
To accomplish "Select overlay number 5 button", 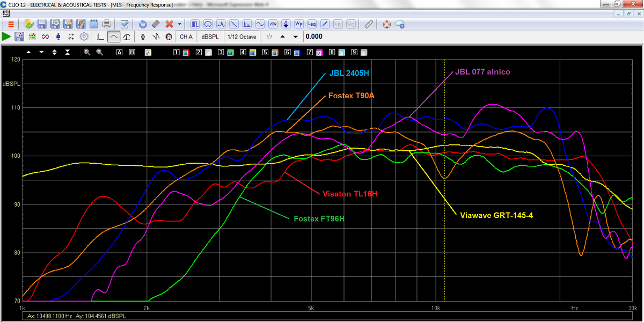I will pos(265,52).
